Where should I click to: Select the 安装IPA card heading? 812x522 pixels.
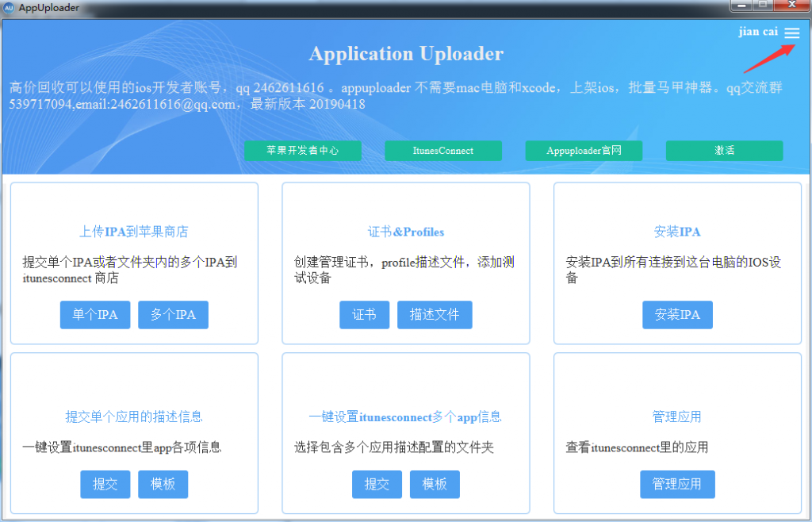tap(677, 232)
